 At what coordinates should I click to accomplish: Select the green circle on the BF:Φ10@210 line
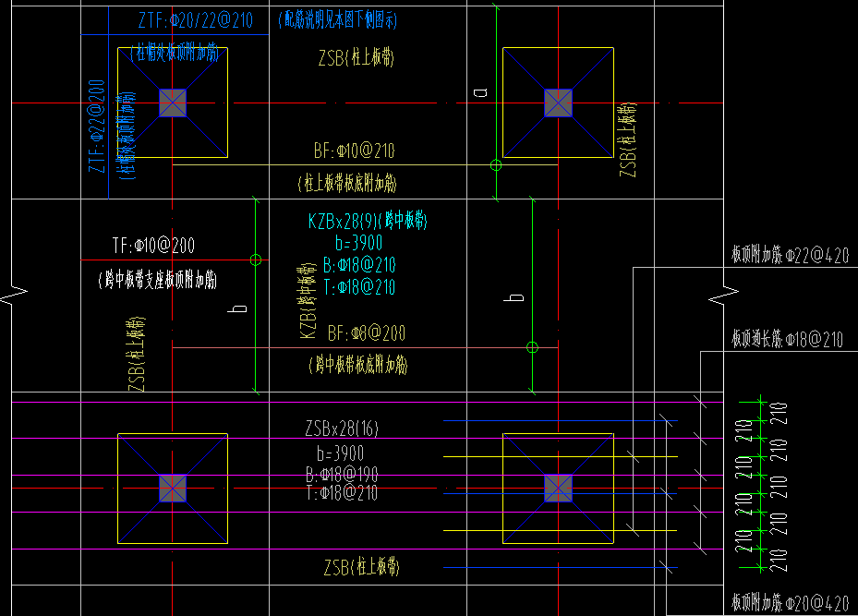[496, 165]
